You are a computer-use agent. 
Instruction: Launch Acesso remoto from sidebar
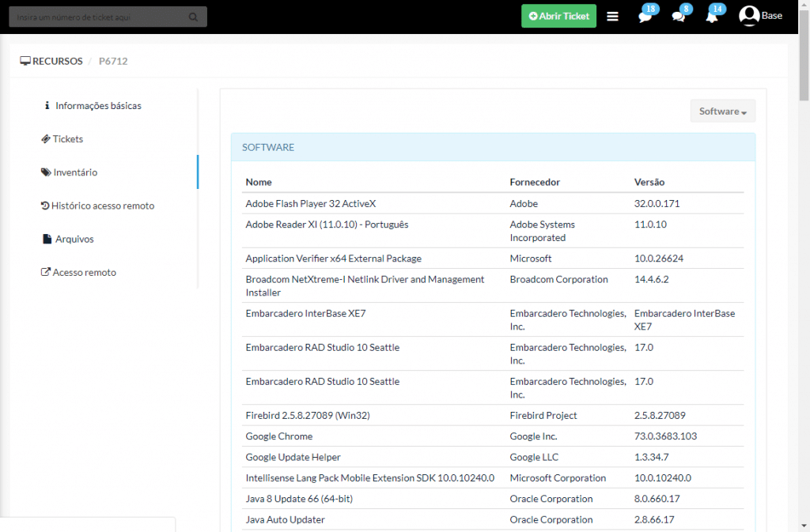click(84, 272)
